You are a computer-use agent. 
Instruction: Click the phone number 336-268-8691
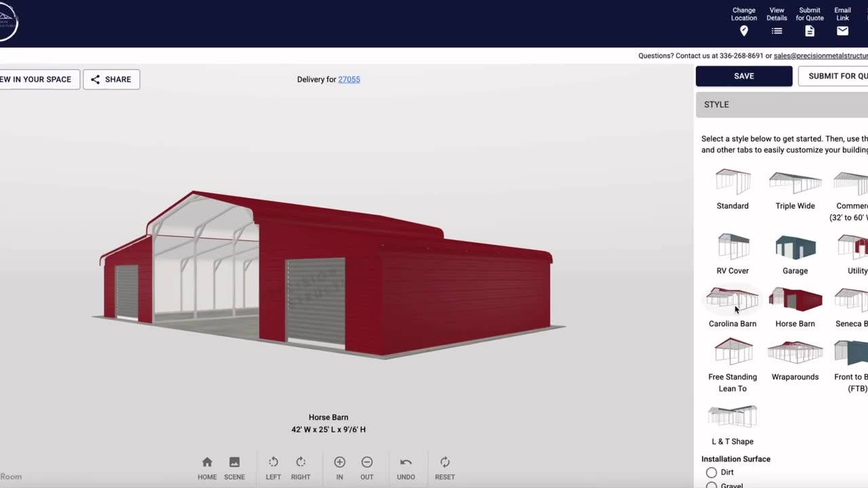point(741,56)
